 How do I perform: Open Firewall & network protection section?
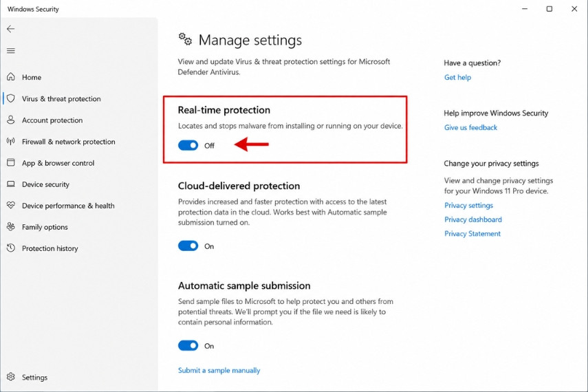pos(68,142)
